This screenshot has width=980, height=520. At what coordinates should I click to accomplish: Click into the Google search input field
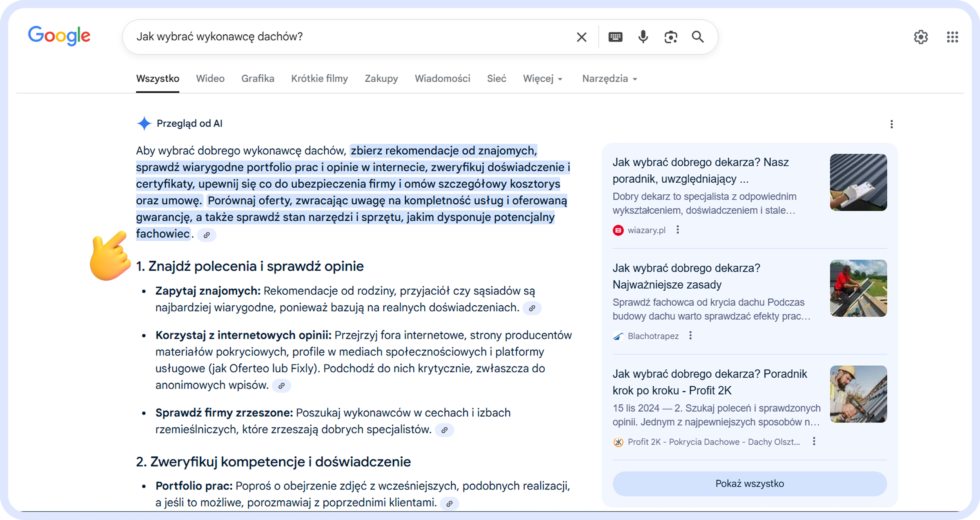351,37
